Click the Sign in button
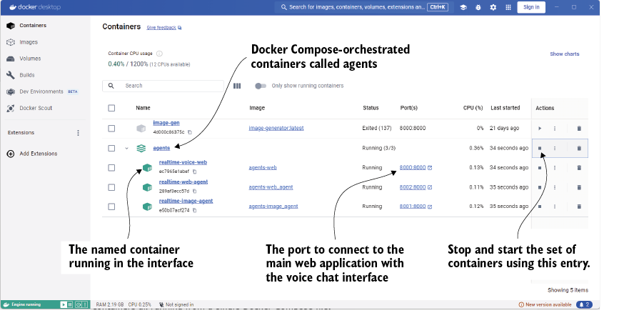 531,7
